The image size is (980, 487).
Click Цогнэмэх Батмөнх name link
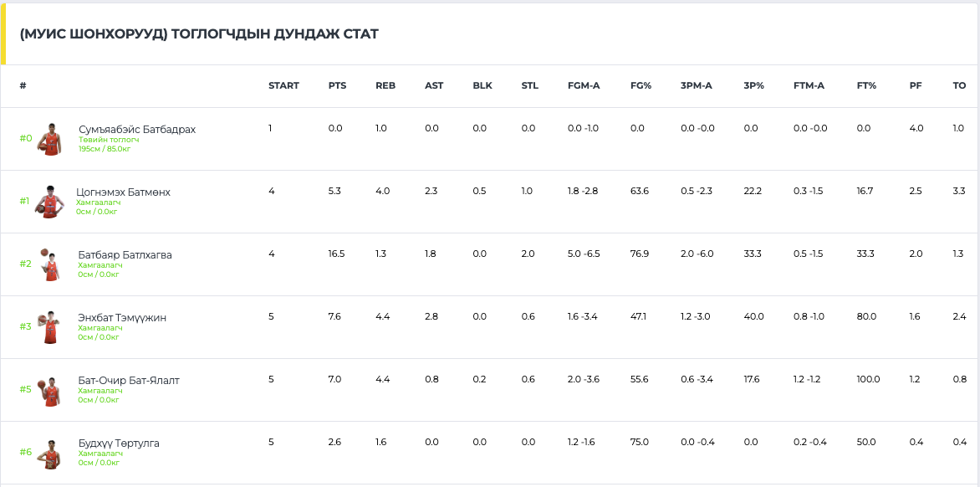(x=123, y=192)
